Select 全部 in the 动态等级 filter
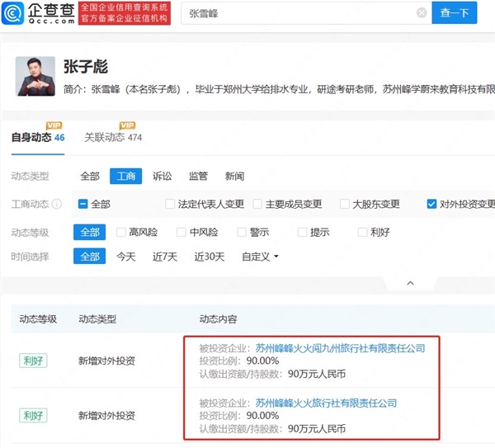495x448 pixels. point(90,233)
